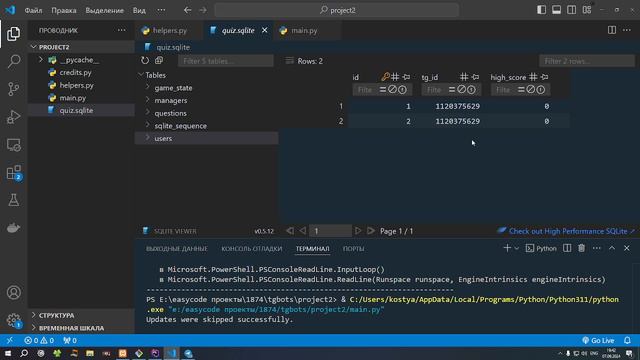Expand the game_state table
640x360 pixels.
point(148,87)
